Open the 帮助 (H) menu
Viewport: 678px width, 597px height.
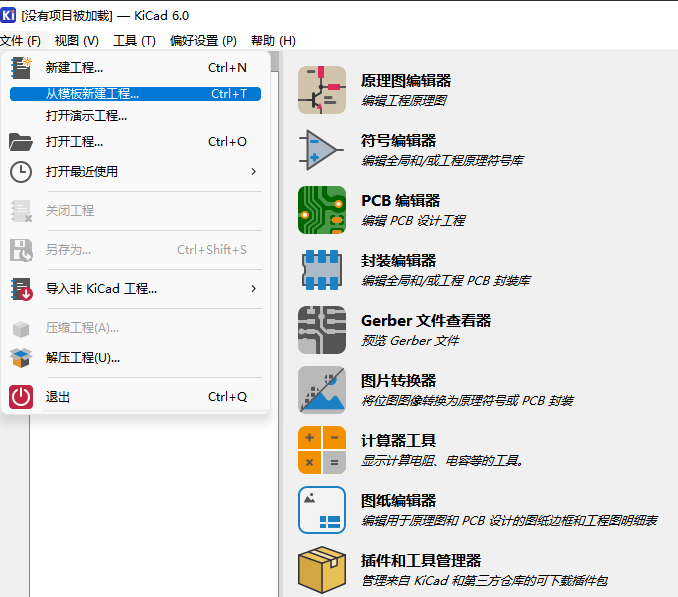273,41
